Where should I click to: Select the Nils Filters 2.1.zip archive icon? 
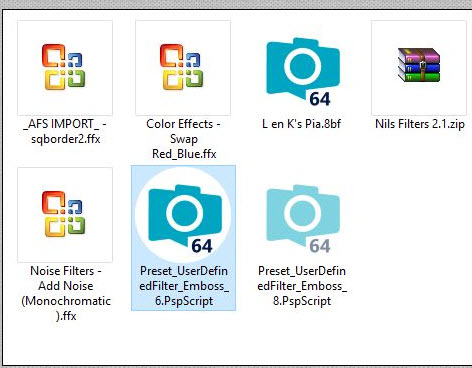(419, 68)
